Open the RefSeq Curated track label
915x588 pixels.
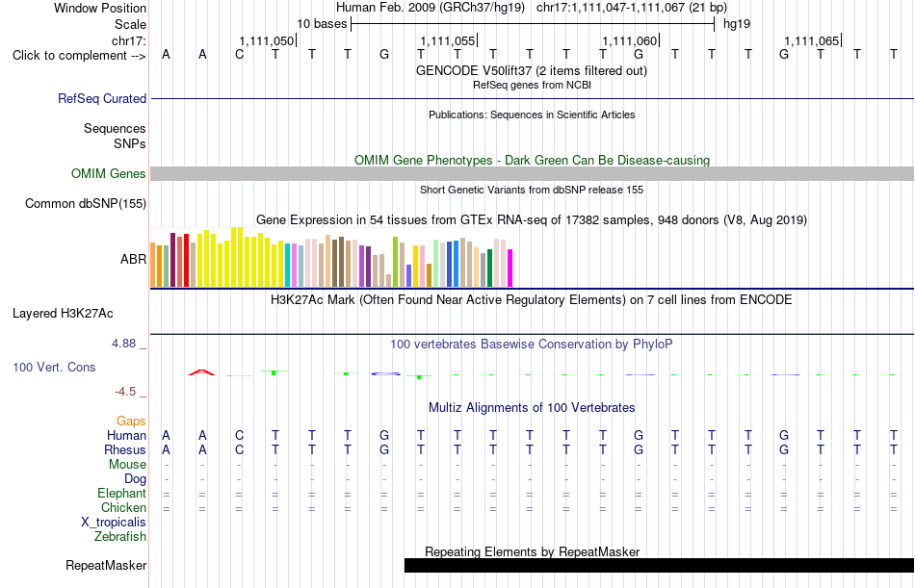[102, 98]
